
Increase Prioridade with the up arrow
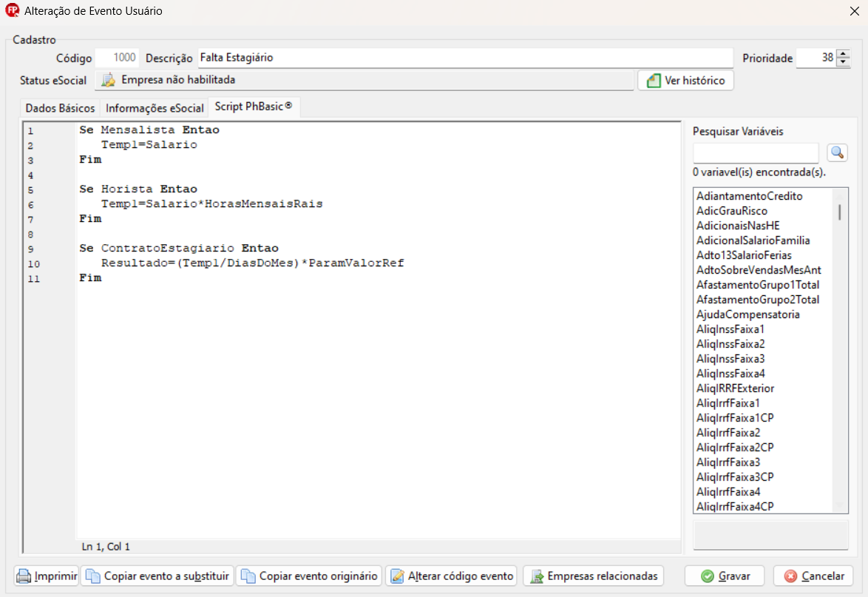[x=843, y=54]
